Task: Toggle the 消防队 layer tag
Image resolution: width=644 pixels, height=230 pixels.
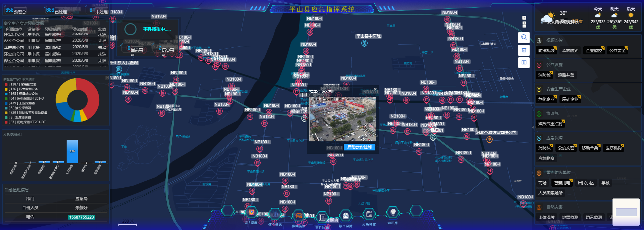Action: click(544, 148)
